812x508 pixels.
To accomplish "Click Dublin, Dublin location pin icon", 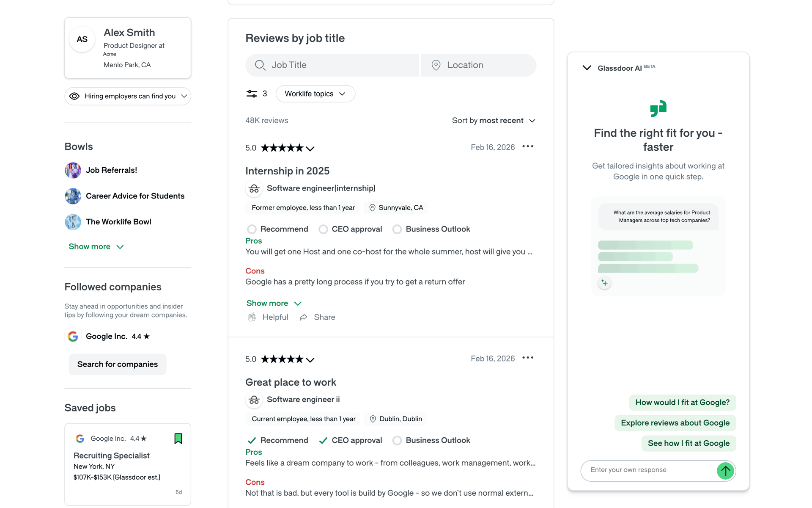I will point(373,419).
